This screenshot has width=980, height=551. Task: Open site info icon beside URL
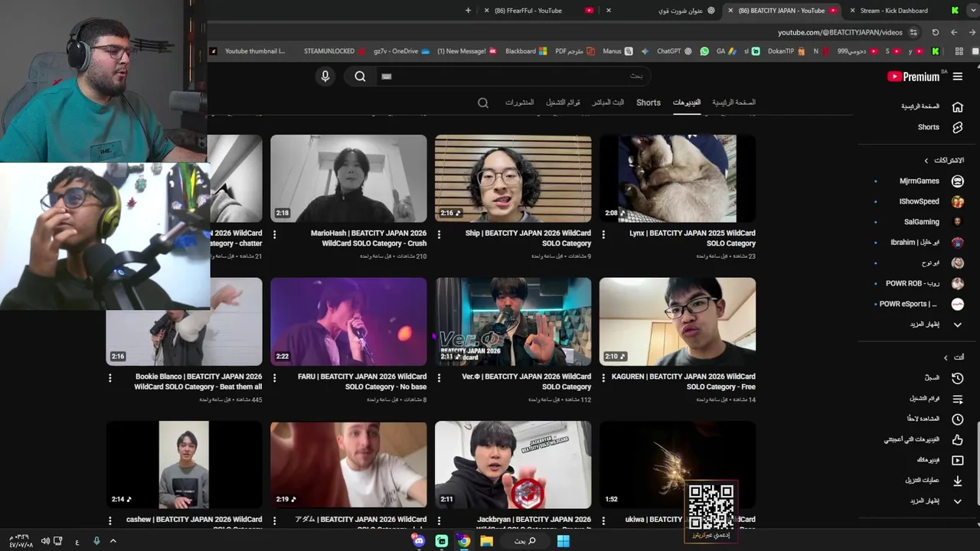point(913,32)
